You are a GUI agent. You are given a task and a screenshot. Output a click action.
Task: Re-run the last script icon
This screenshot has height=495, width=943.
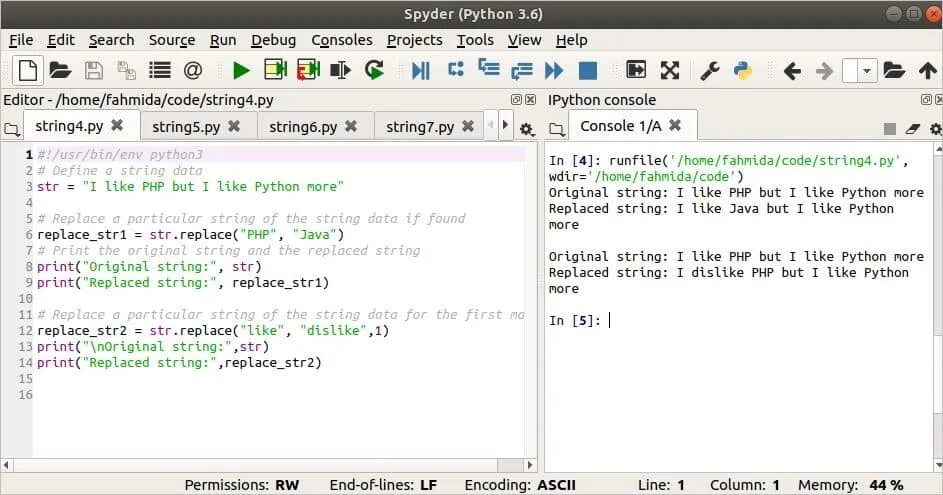click(374, 70)
